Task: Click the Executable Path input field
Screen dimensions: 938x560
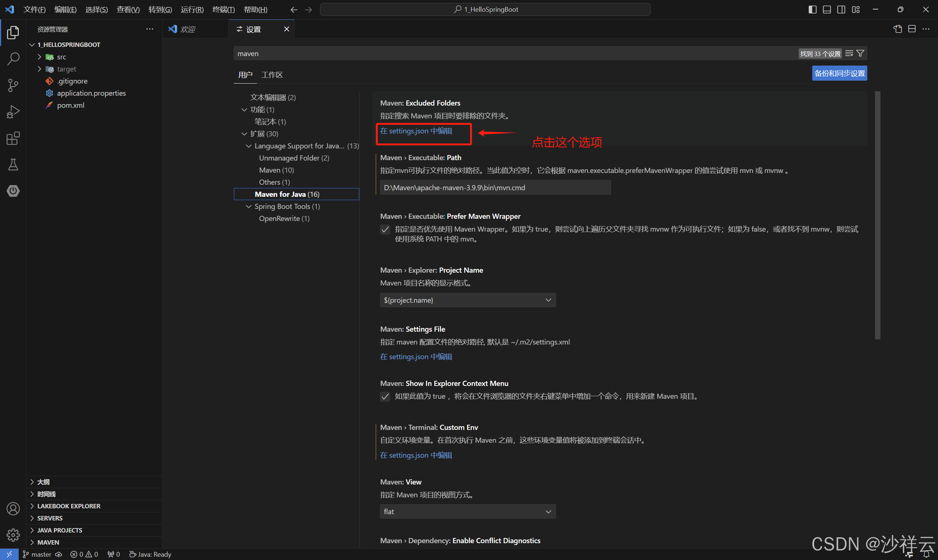Action: point(496,188)
